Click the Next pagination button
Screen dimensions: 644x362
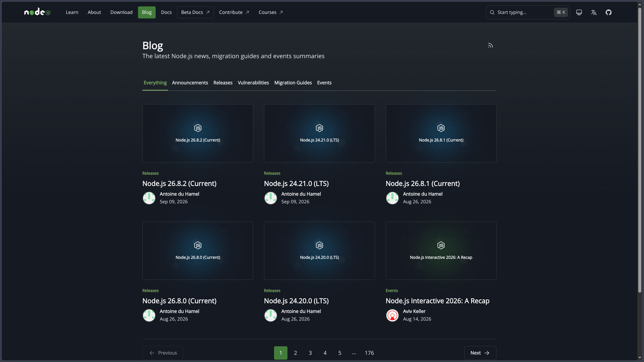480,353
